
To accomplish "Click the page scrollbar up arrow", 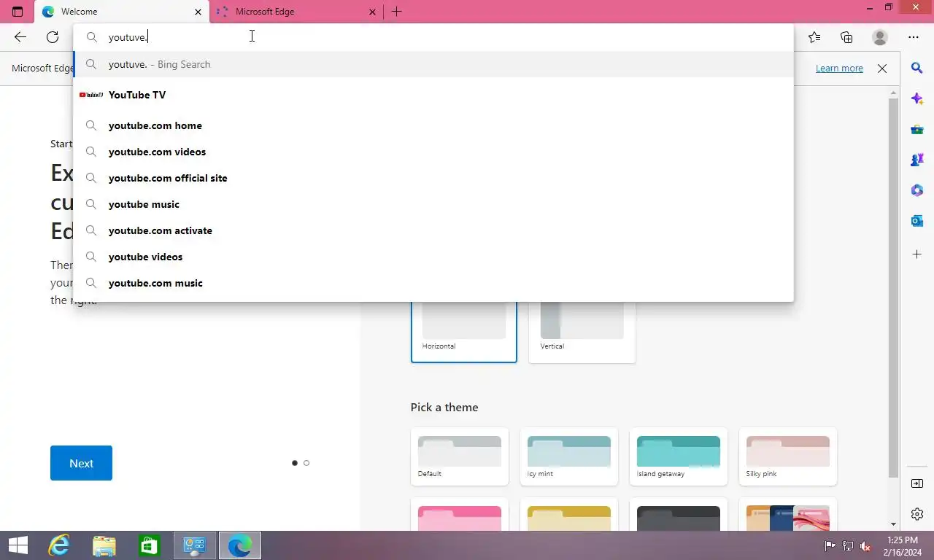I will 894,93.
